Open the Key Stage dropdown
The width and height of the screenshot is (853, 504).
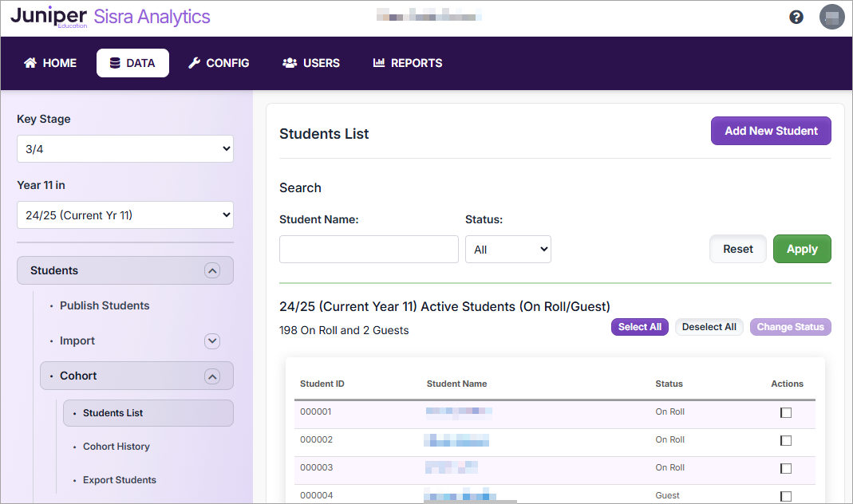(125, 149)
